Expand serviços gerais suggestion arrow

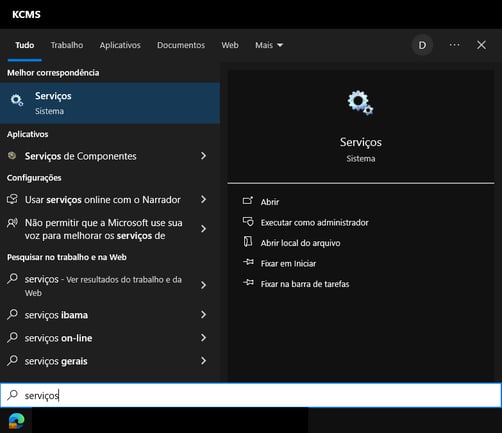(x=203, y=361)
